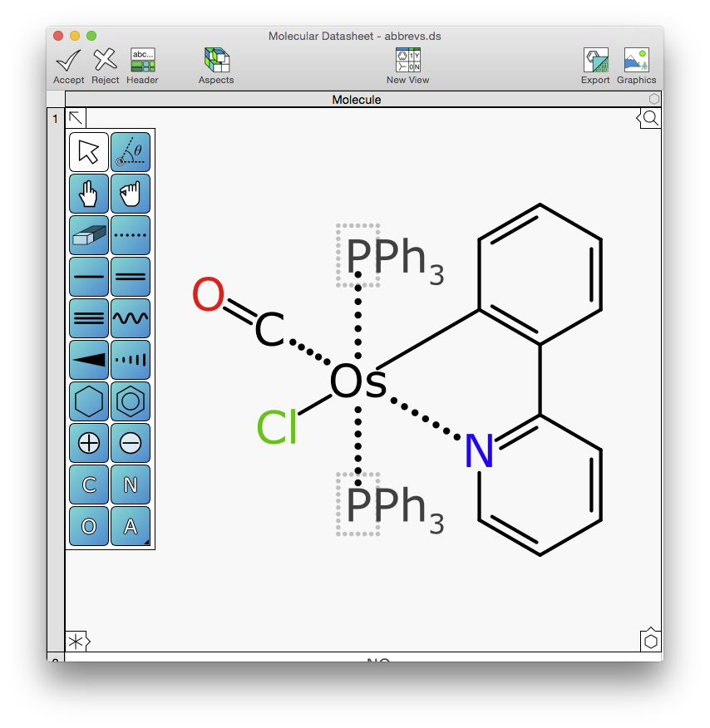Select the angle rotation tool
Image resolution: width=710 pixels, height=728 pixels.
131,153
